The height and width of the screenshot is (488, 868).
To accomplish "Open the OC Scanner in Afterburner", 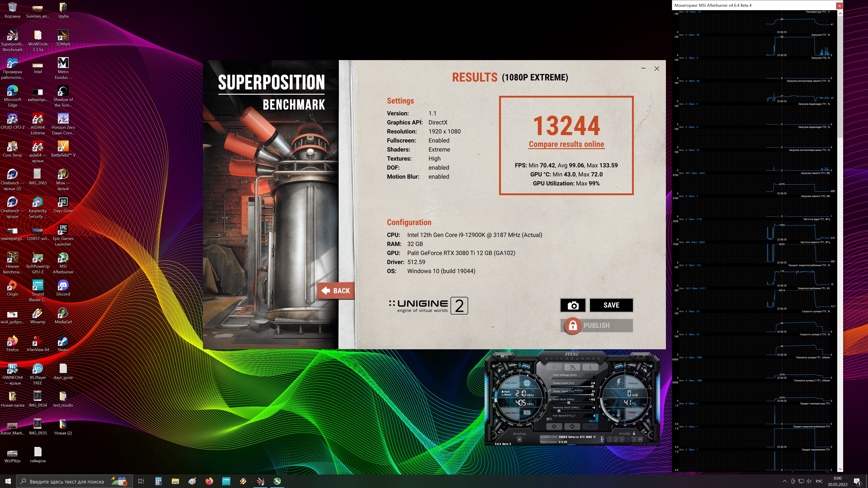I will click(505, 356).
